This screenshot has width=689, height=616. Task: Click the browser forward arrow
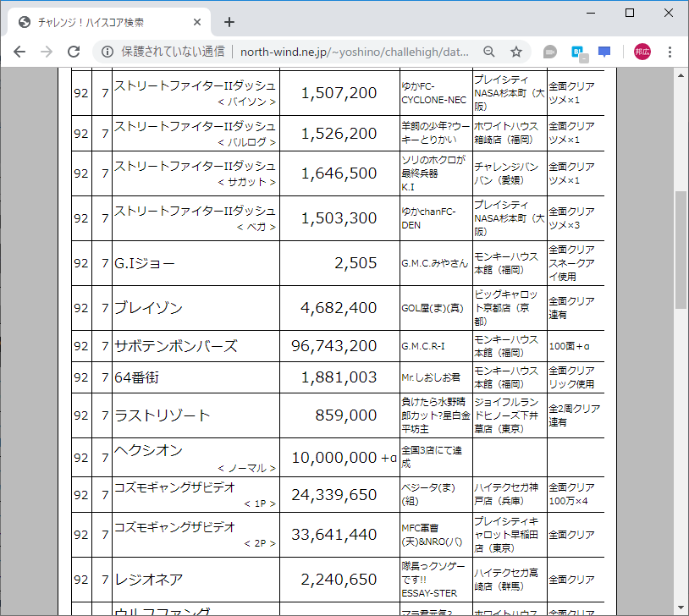tap(47, 52)
